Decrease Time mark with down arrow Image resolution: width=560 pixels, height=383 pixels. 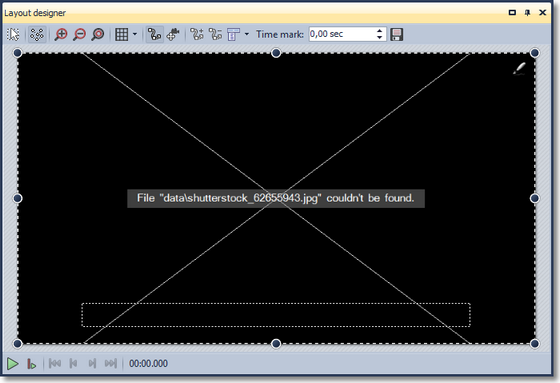pyautogui.click(x=379, y=38)
